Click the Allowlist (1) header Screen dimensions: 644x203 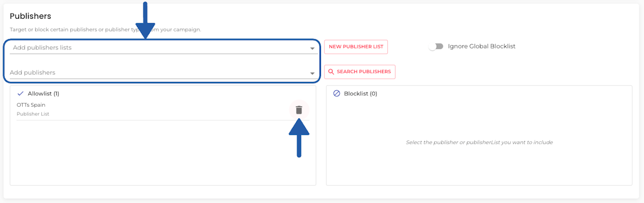(44, 94)
